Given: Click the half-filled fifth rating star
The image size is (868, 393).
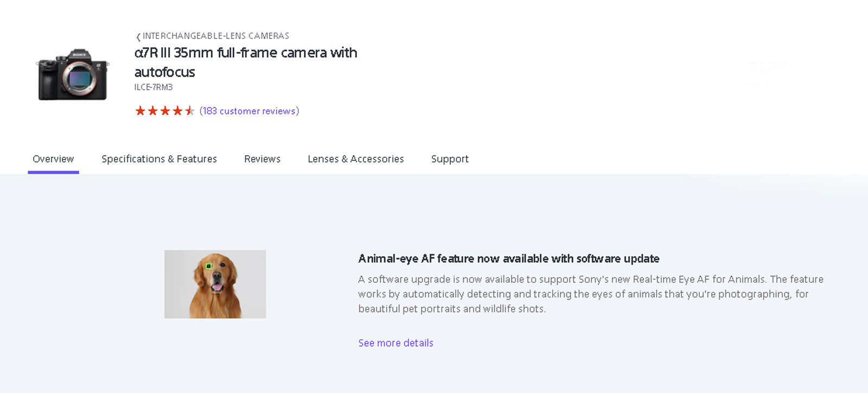Looking at the screenshot, I should point(190,111).
